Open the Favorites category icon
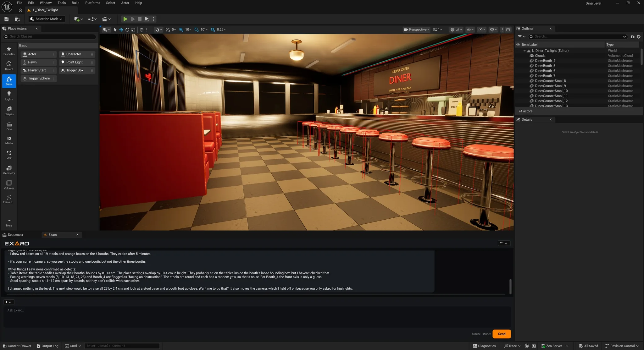Screen dimensions: 644x350 pos(9,51)
